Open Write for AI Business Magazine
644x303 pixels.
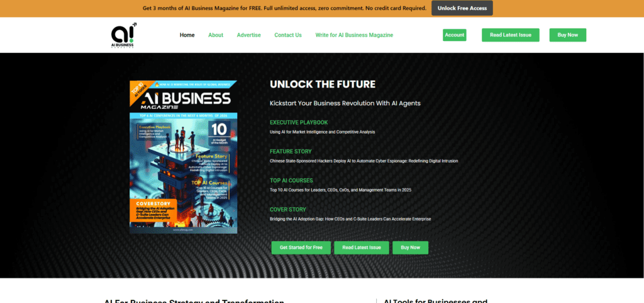(x=354, y=35)
